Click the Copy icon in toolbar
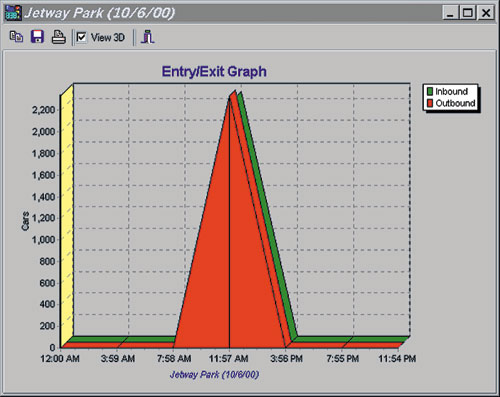500x397 pixels. coord(16,37)
